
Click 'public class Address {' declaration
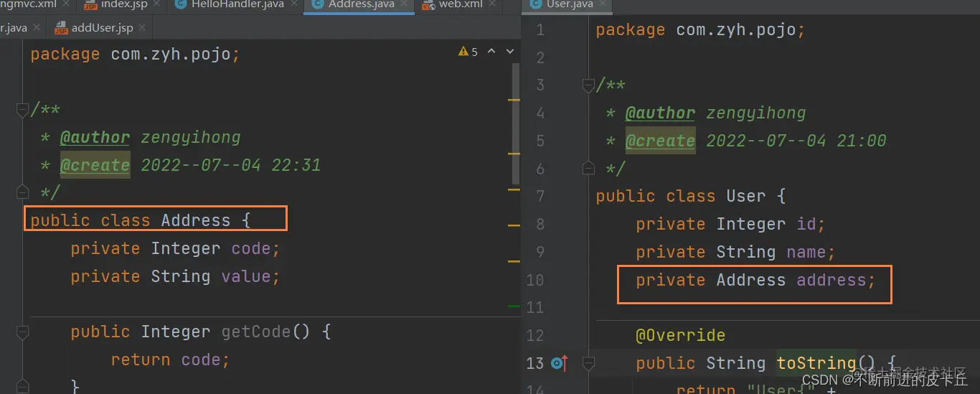coord(141,220)
